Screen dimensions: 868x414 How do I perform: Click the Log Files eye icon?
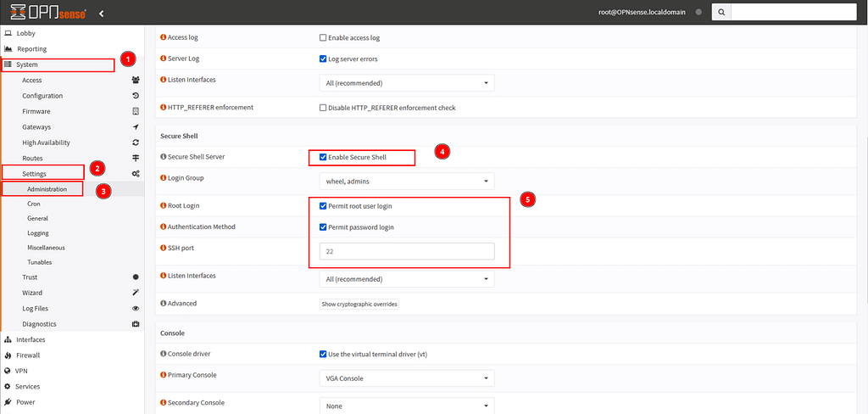tap(136, 309)
